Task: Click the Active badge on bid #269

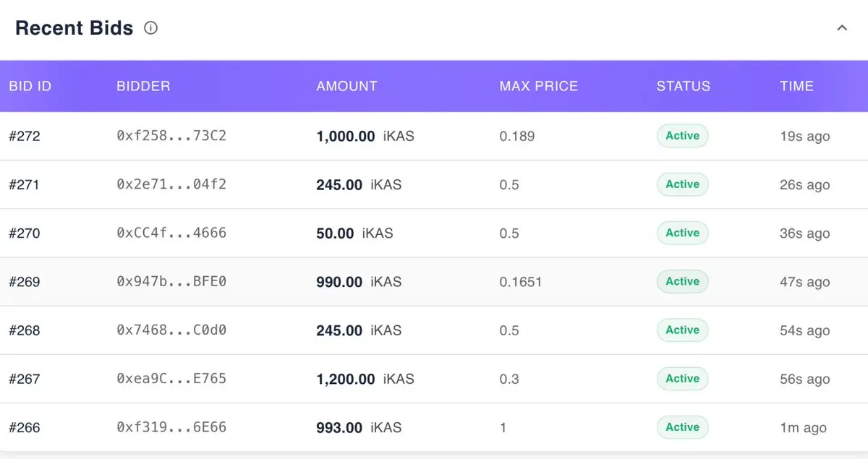Action: pyautogui.click(x=682, y=281)
